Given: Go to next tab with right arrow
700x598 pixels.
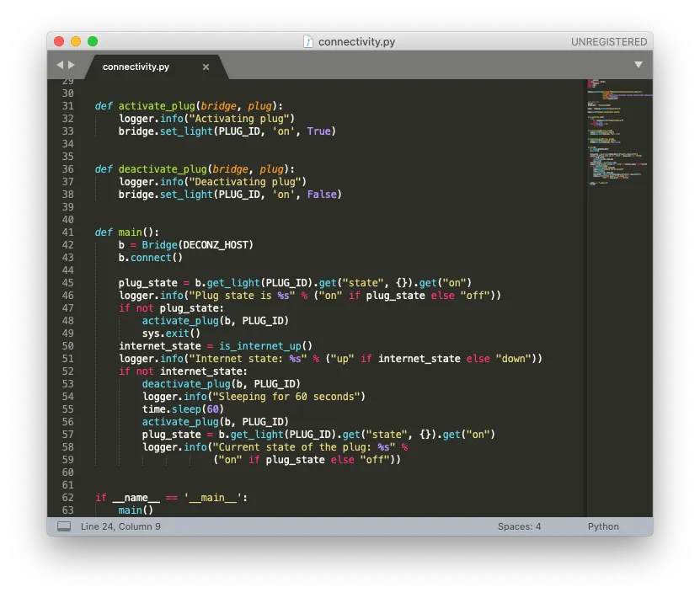Looking at the screenshot, I should (72, 65).
